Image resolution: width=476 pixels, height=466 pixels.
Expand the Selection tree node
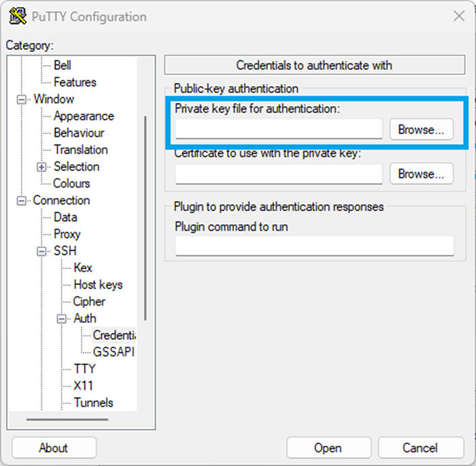pyautogui.click(x=42, y=167)
